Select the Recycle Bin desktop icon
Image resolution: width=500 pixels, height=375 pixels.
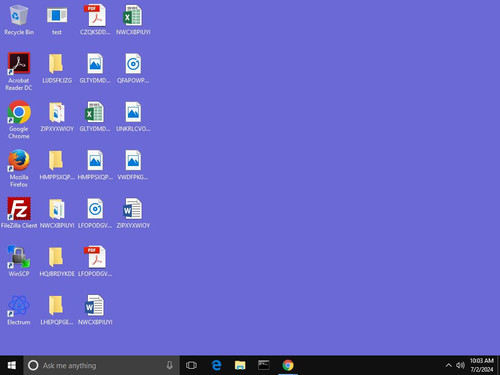19,20
